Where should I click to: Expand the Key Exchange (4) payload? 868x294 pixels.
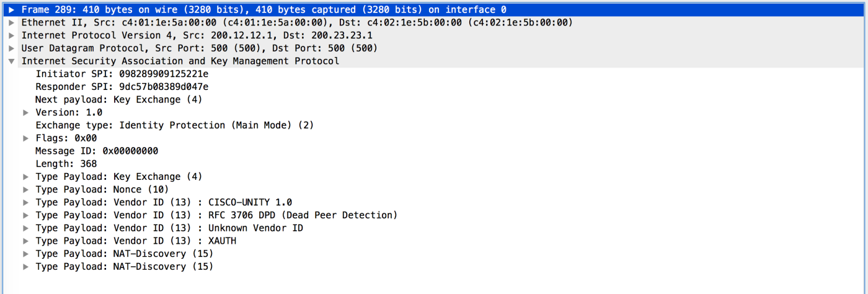click(x=26, y=177)
